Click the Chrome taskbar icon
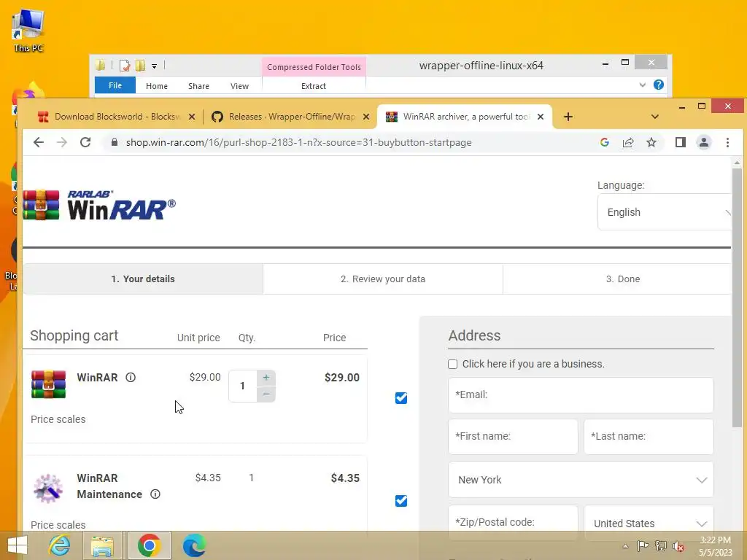747x560 pixels. click(x=149, y=545)
